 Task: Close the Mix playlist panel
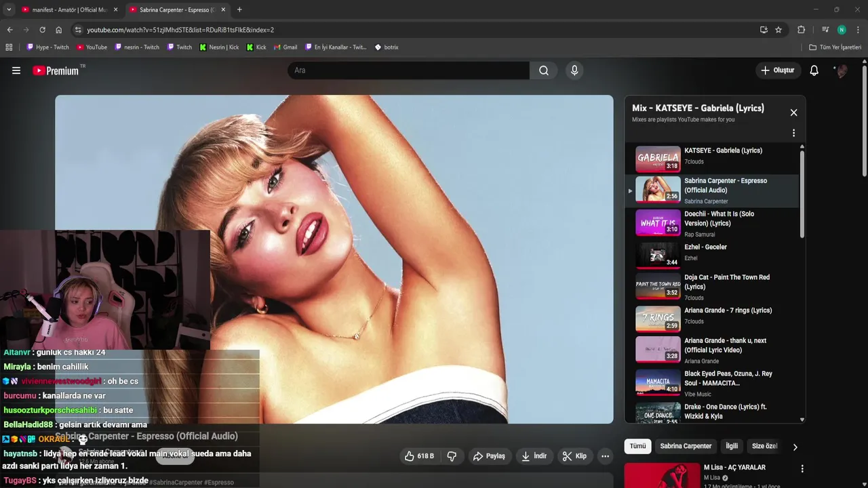(793, 113)
